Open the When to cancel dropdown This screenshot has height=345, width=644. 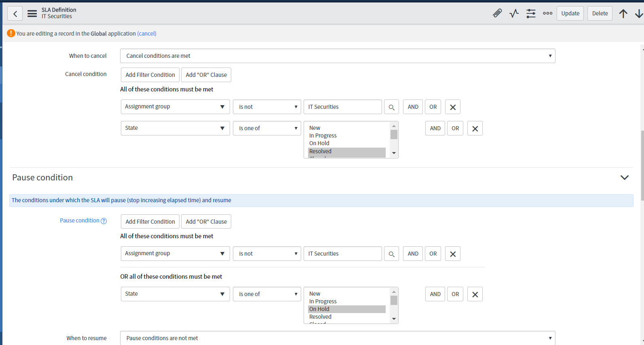click(x=338, y=56)
